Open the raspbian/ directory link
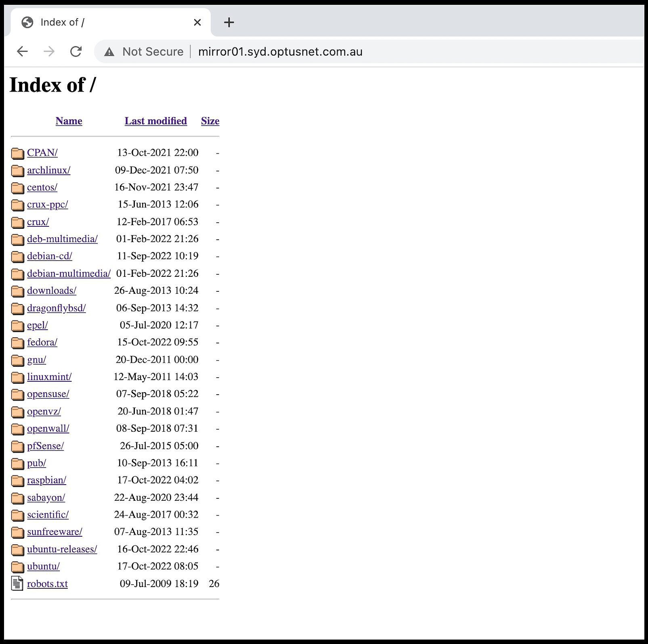The image size is (648, 644). [47, 480]
